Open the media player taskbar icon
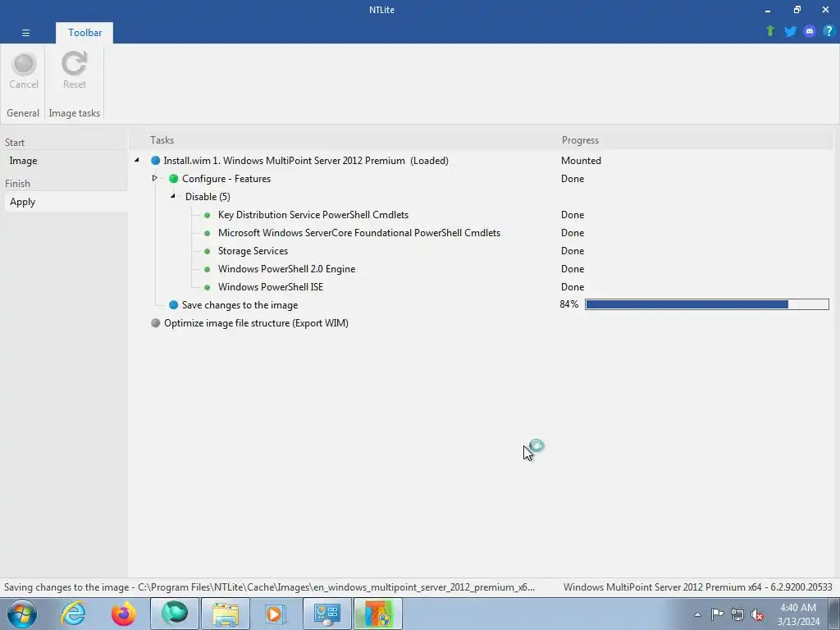Viewport: 840px width, 630px height. point(276,614)
